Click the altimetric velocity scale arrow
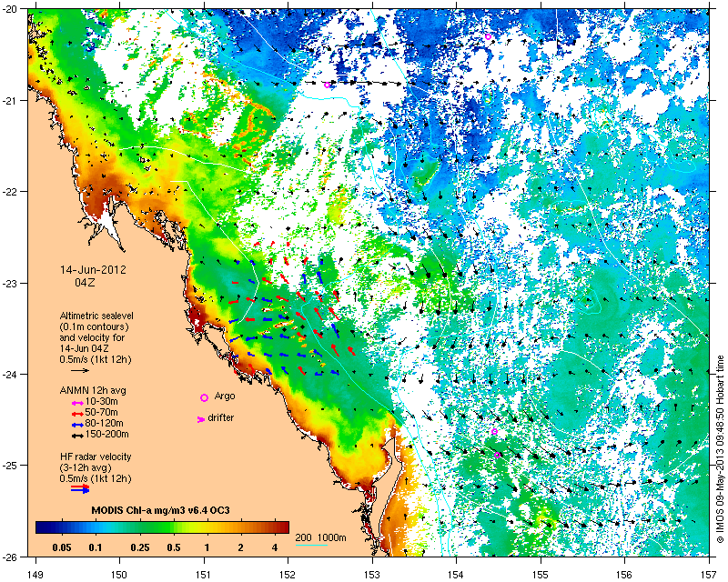The width and height of the screenshot is (728, 582). click(80, 370)
